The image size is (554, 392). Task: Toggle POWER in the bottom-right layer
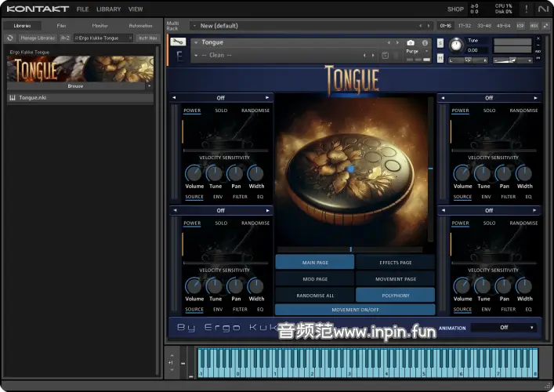461,223
